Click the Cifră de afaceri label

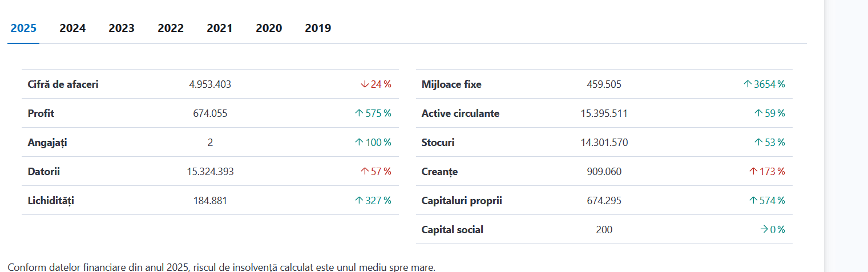click(63, 84)
